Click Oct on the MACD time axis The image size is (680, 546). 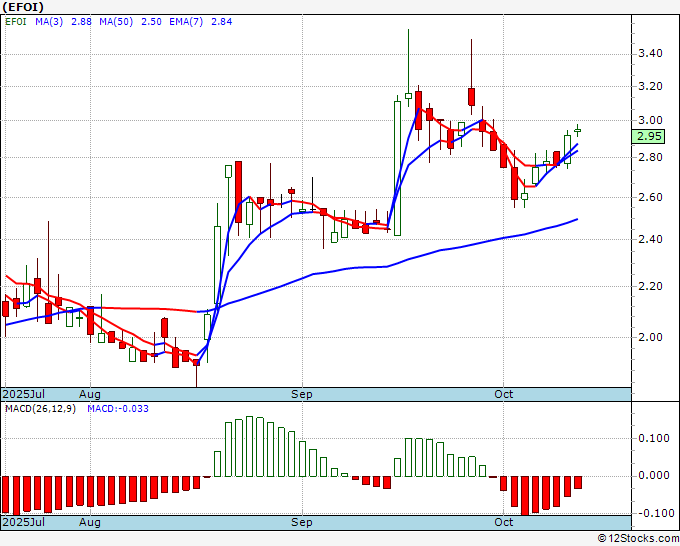point(503,522)
